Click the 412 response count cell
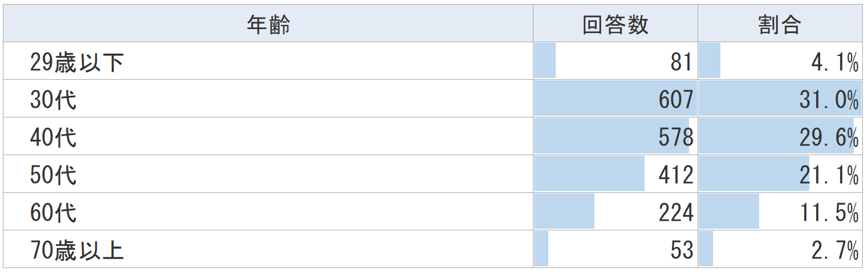868x272 pixels. pos(616,174)
